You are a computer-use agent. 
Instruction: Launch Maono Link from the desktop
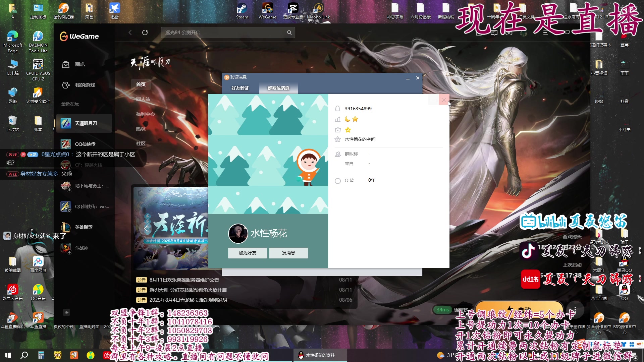318,11
